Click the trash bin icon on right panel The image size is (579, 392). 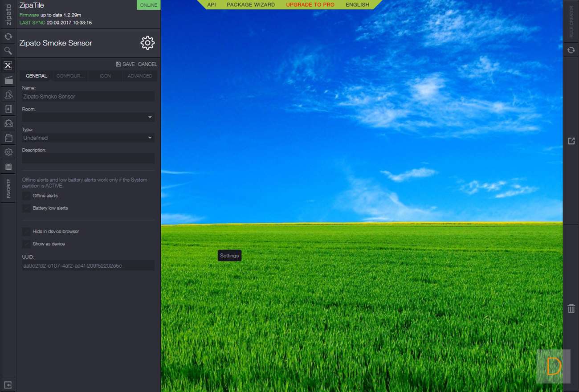point(571,308)
